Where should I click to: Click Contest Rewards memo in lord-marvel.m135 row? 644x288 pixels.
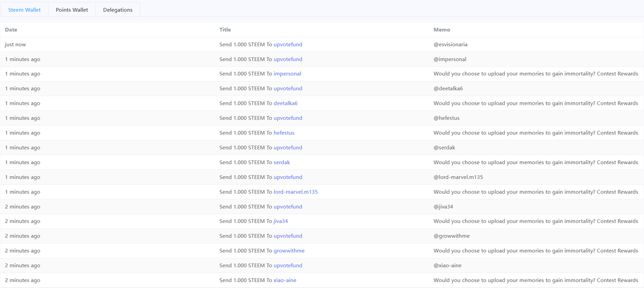pos(536,192)
